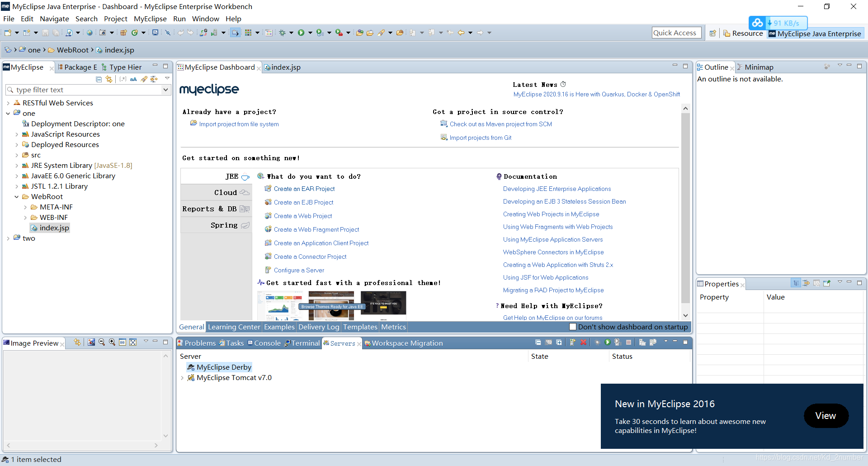Screen dimensions: 868x466
Task: Click the Zoom In icon in Image Preview
Action: point(112,342)
